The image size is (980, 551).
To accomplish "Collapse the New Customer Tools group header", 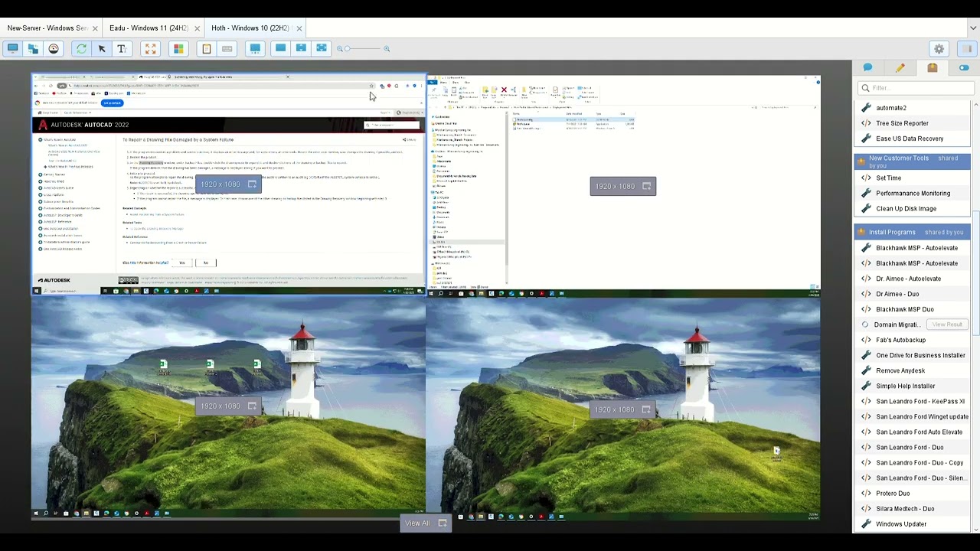I will click(913, 161).
